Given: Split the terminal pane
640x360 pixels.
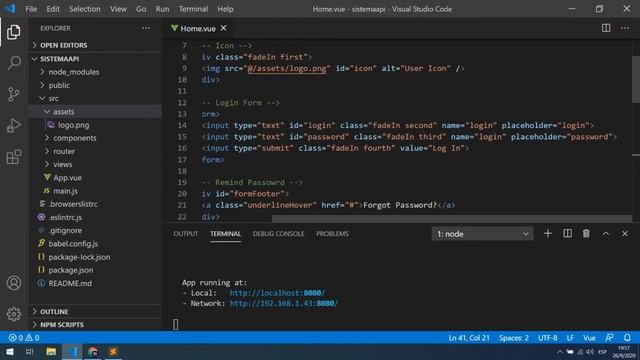Looking at the screenshot, I should pos(567,233).
